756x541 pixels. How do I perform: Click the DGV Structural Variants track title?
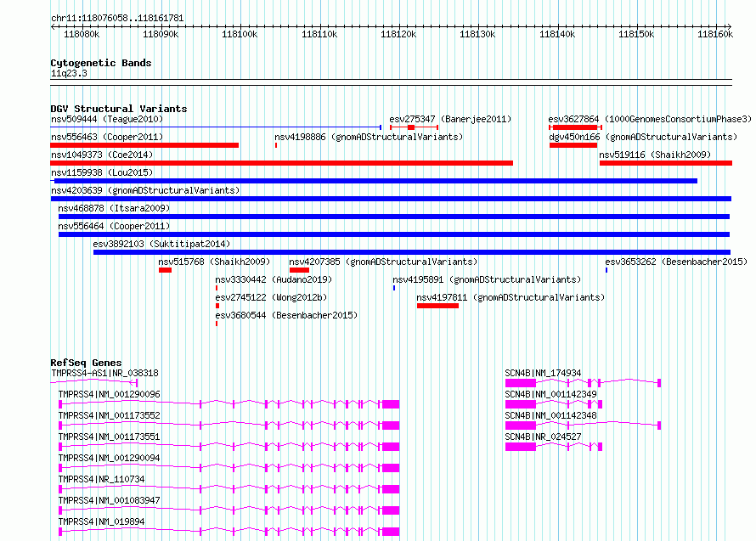[119, 109]
